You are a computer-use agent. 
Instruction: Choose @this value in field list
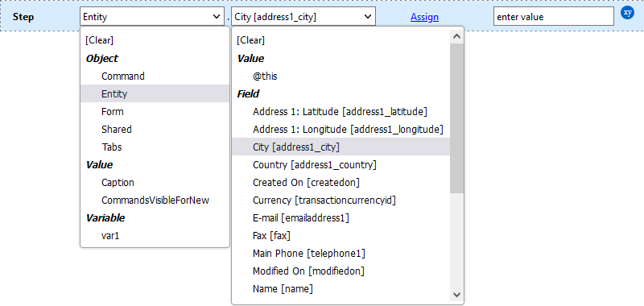coord(341,76)
